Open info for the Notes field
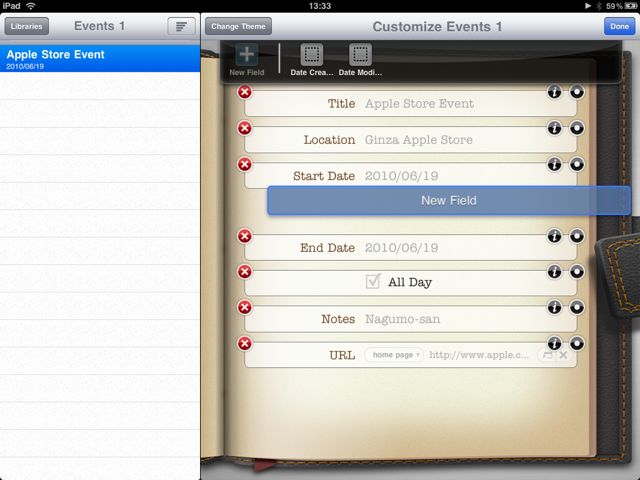 [x=554, y=307]
